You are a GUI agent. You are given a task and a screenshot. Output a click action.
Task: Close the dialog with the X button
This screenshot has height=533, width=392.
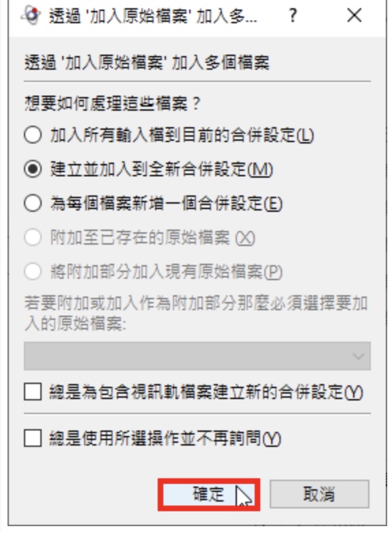coord(354,15)
